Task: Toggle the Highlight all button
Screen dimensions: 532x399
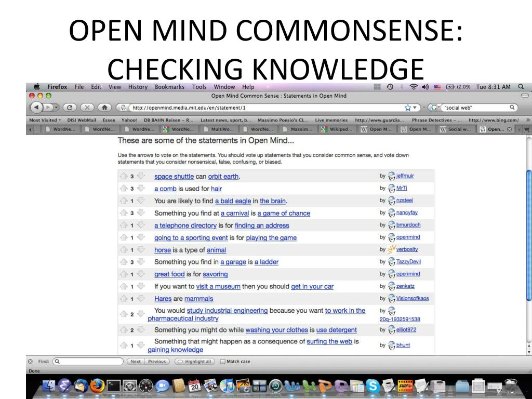Action: click(x=195, y=362)
